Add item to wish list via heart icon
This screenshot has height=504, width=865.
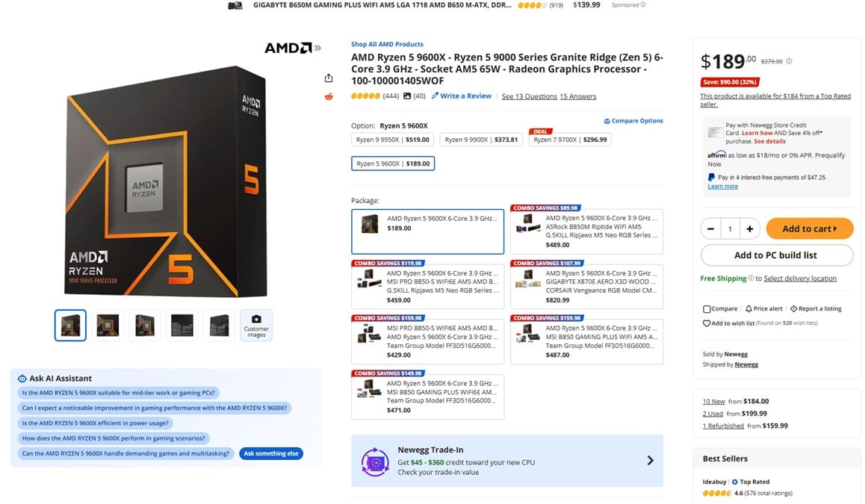(708, 323)
